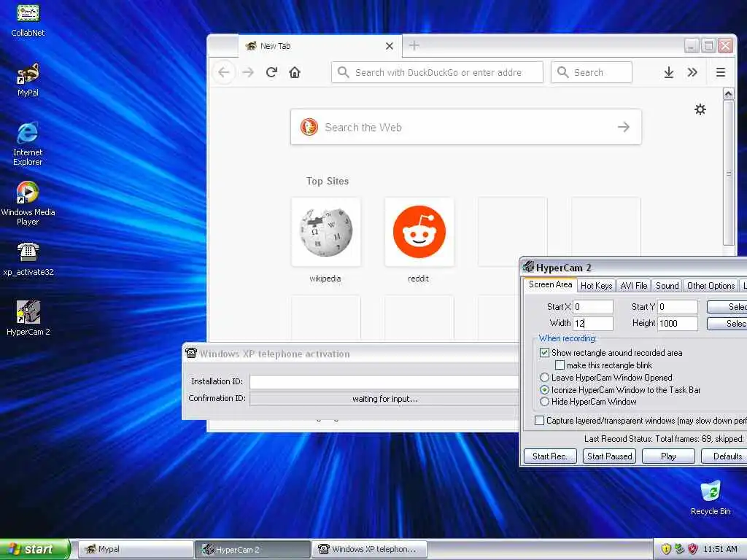Click the Start Paused button

coord(609,456)
